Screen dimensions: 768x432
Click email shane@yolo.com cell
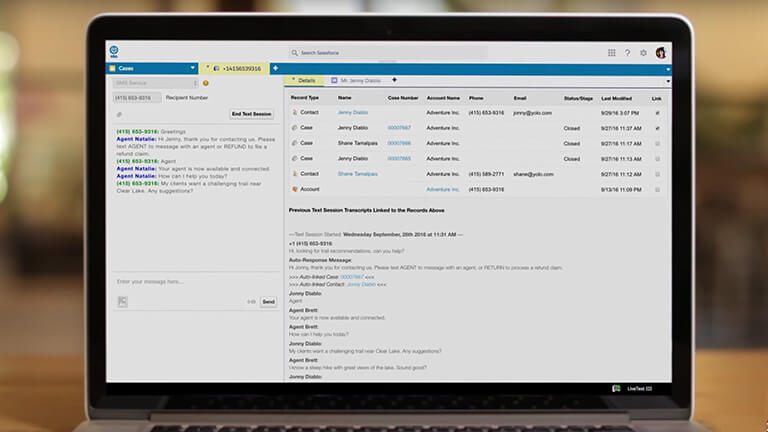(x=533, y=174)
